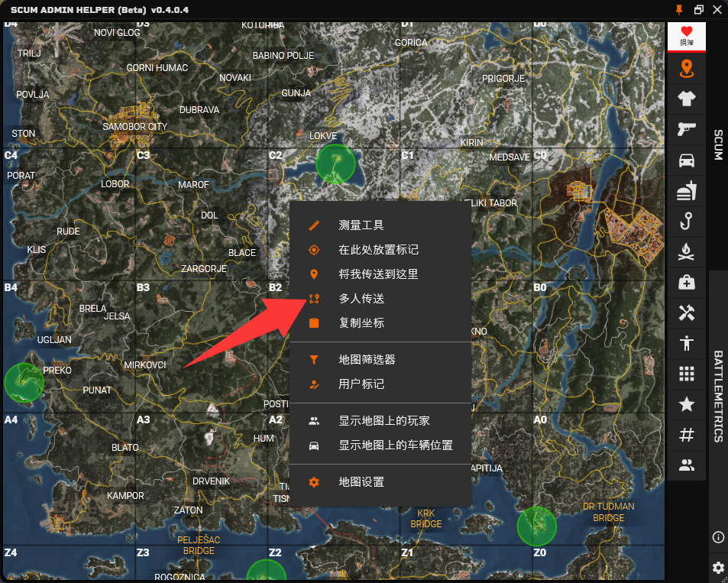Open the food burger category icon
Viewport: 728px width, 583px height.
click(x=686, y=191)
